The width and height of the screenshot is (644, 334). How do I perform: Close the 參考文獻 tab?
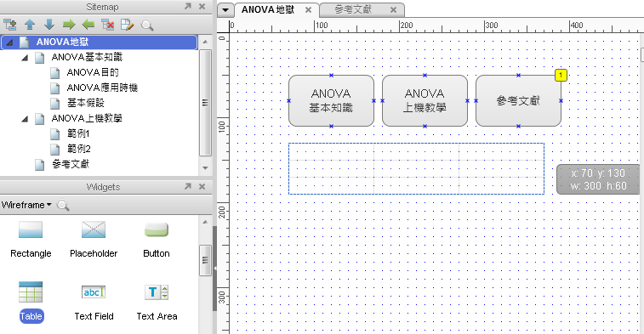tap(393, 10)
